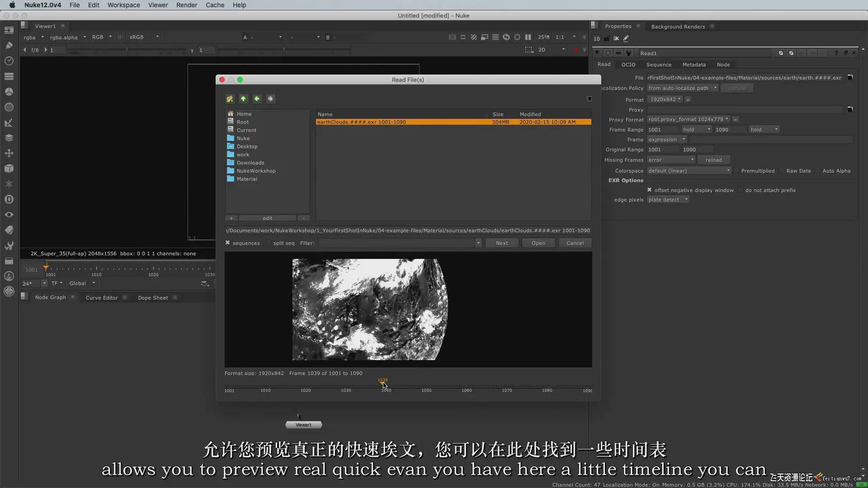Screen dimensions: 868x488
Task: Open the 3D nodes cube icon
Action: coord(9,169)
